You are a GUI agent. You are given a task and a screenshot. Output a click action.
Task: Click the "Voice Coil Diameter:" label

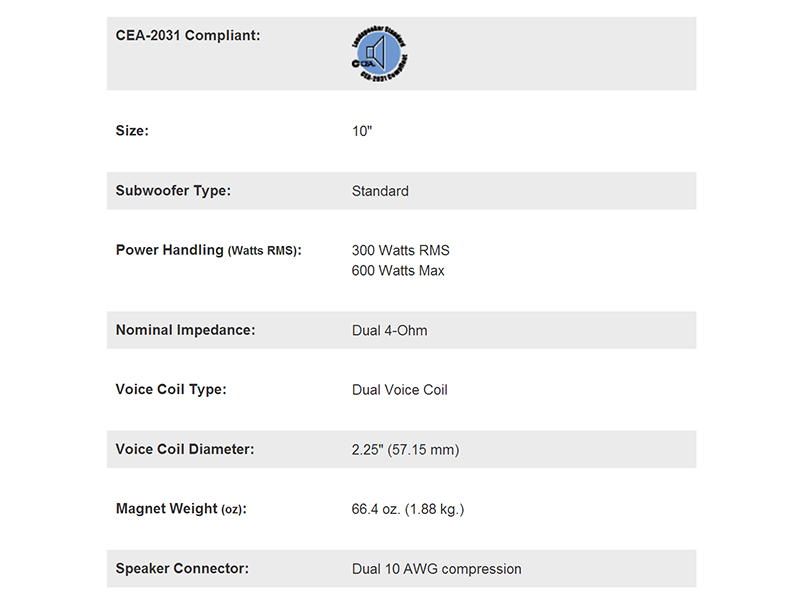pos(185,450)
